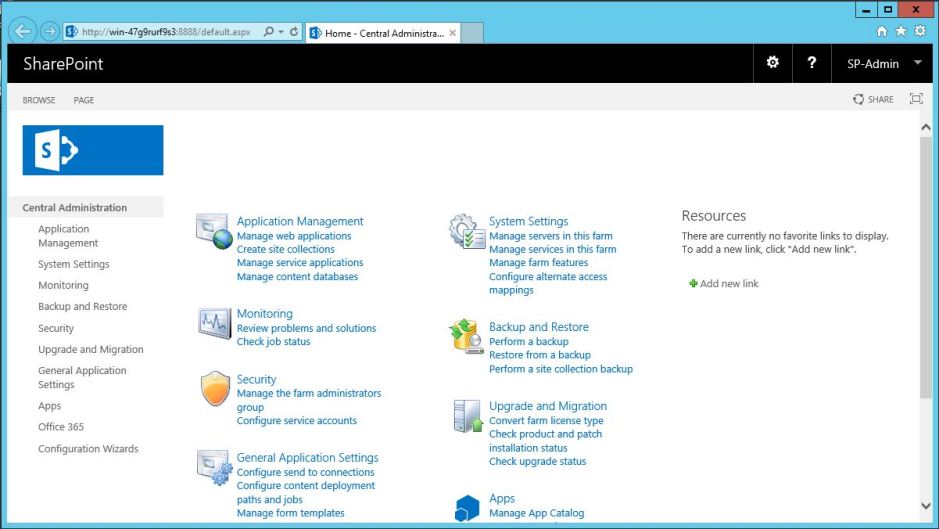Screen dimensions: 939x529
Task: Click the System Settings gear icon
Action: pyautogui.click(x=466, y=231)
